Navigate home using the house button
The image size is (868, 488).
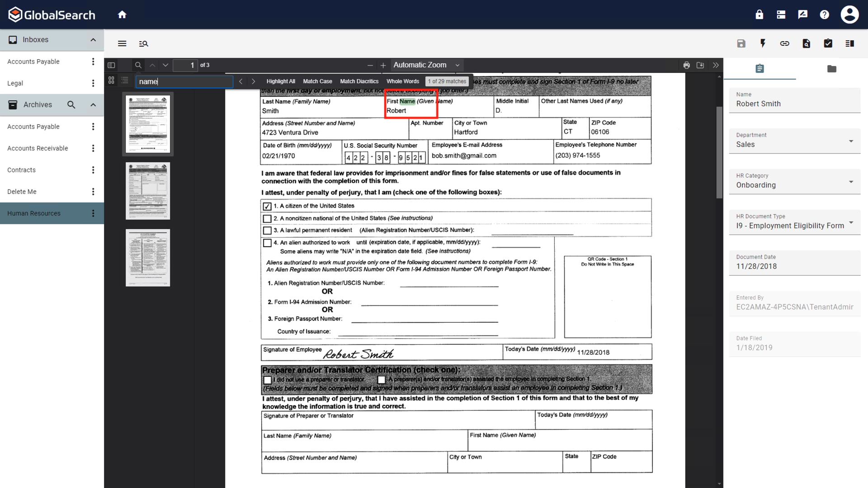tap(122, 14)
